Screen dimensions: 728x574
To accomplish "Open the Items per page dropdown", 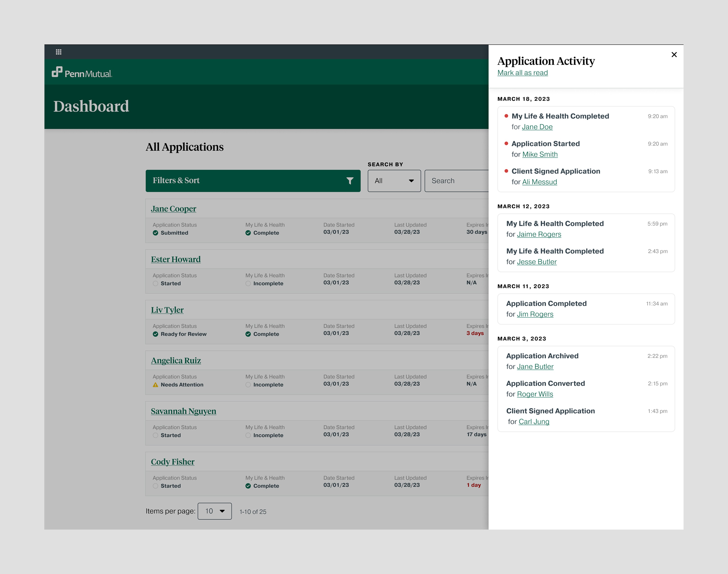I will (x=215, y=511).
